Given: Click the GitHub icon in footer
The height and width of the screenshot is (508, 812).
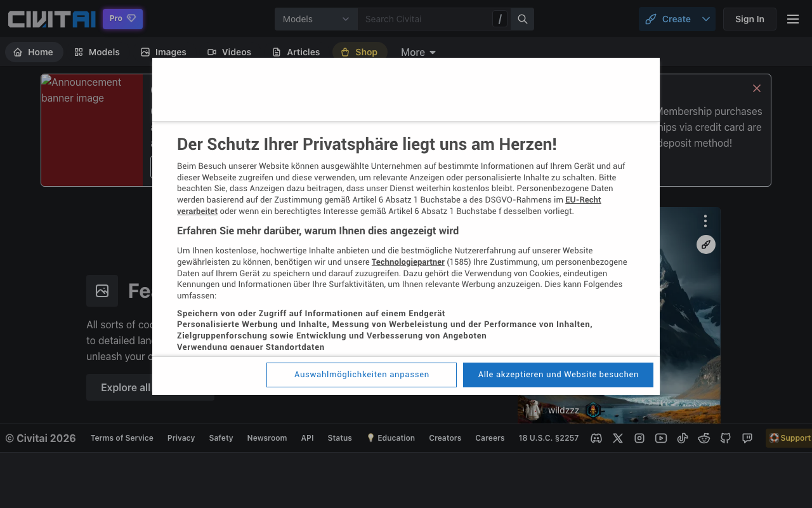Looking at the screenshot, I should pos(726,438).
